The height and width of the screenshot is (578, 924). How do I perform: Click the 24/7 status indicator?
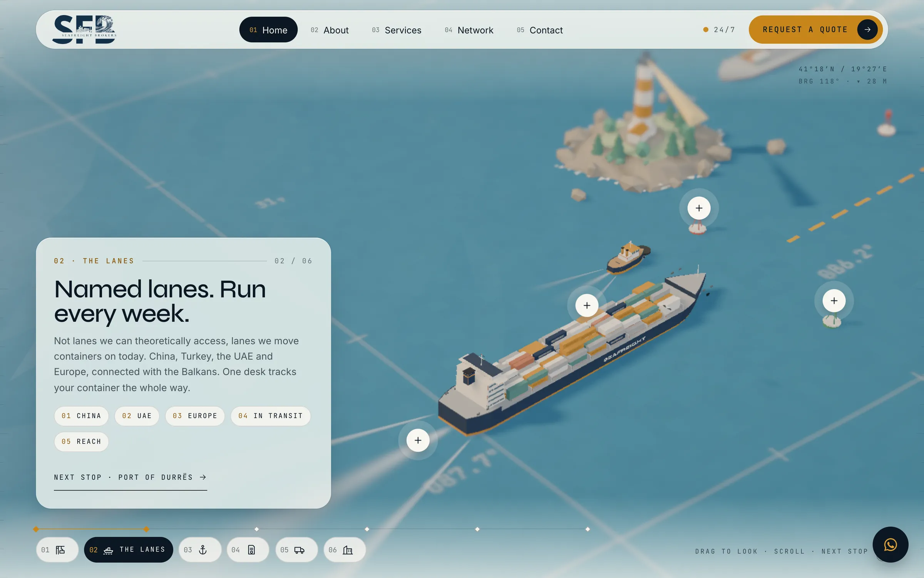point(719,30)
